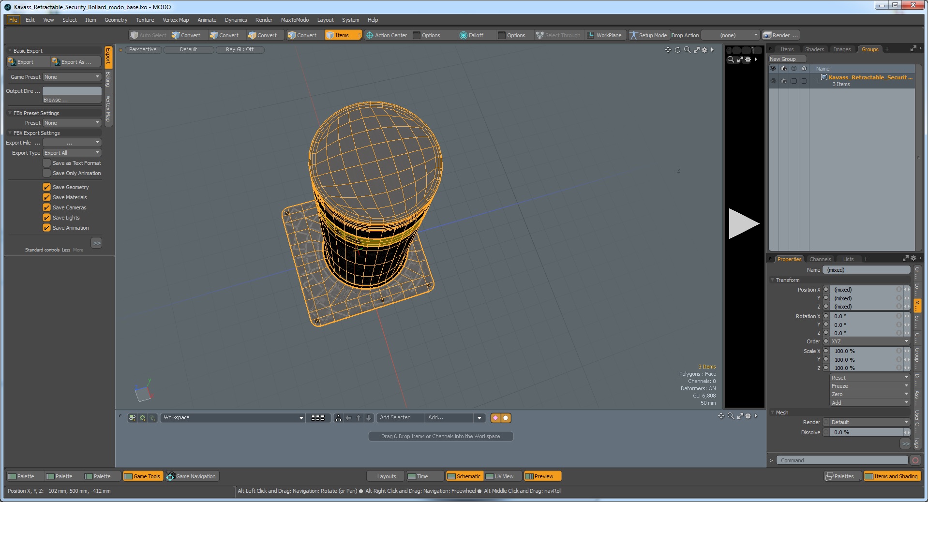Viewport: 928px width, 560px height.
Task: Click the Game Navigation button
Action: pyautogui.click(x=192, y=476)
